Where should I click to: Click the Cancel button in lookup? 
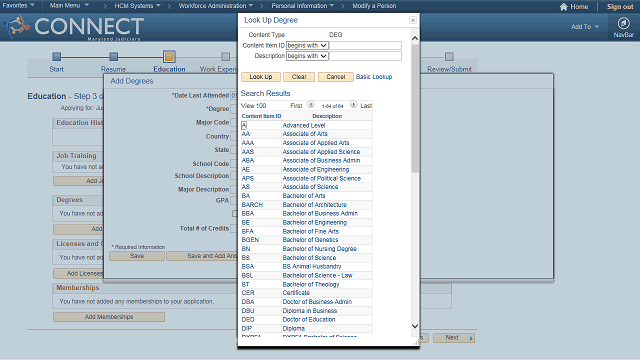click(336, 77)
